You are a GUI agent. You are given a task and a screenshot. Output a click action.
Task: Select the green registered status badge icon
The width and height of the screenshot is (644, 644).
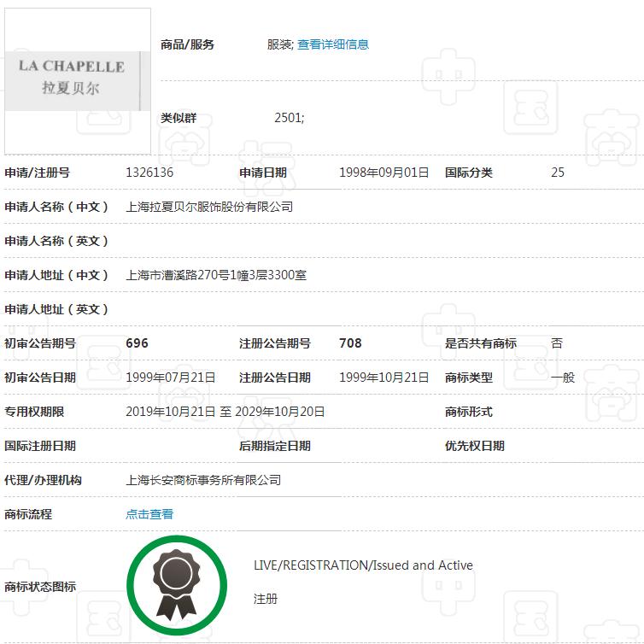coord(177,585)
